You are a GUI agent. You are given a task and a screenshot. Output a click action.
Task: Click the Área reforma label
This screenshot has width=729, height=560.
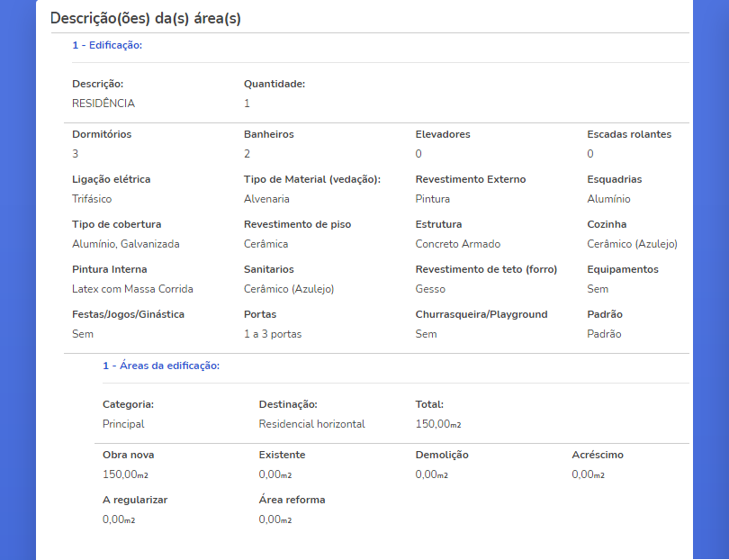point(292,500)
